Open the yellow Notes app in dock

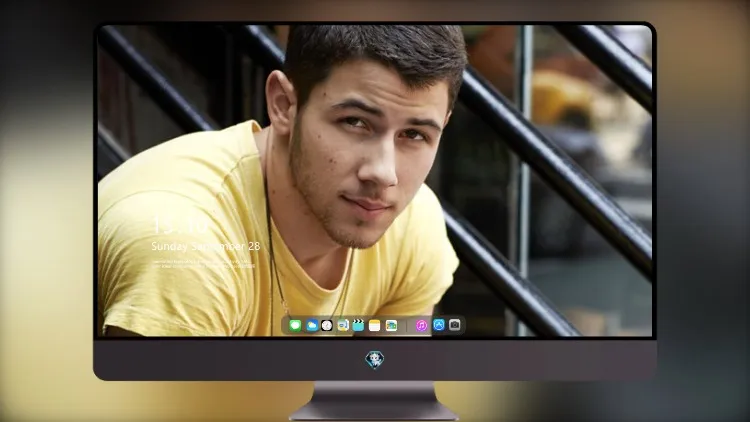coord(375,326)
